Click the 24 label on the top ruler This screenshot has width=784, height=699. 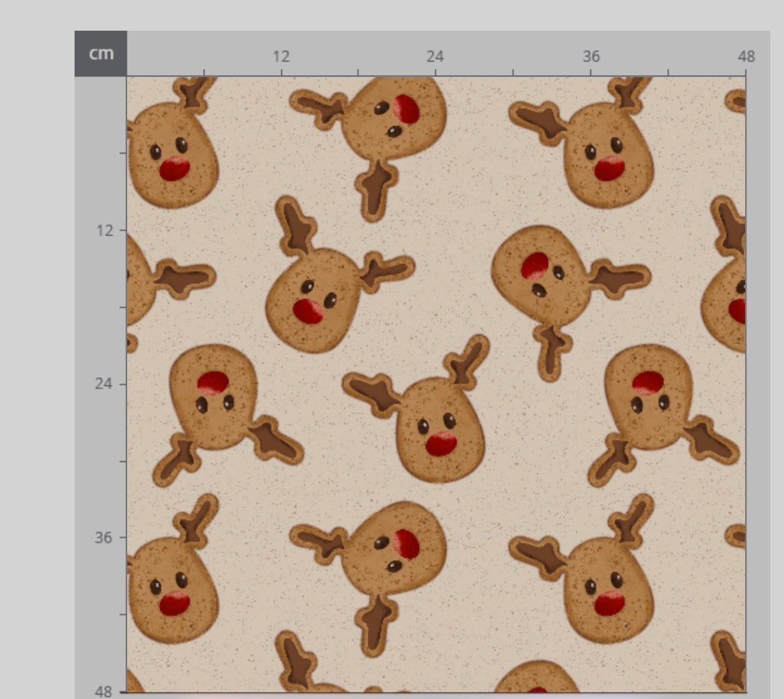(x=435, y=56)
